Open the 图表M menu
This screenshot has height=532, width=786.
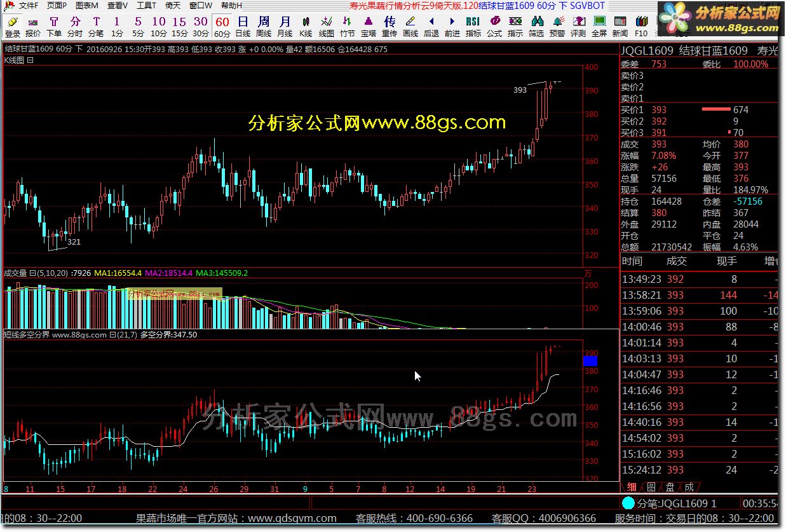(x=87, y=6)
